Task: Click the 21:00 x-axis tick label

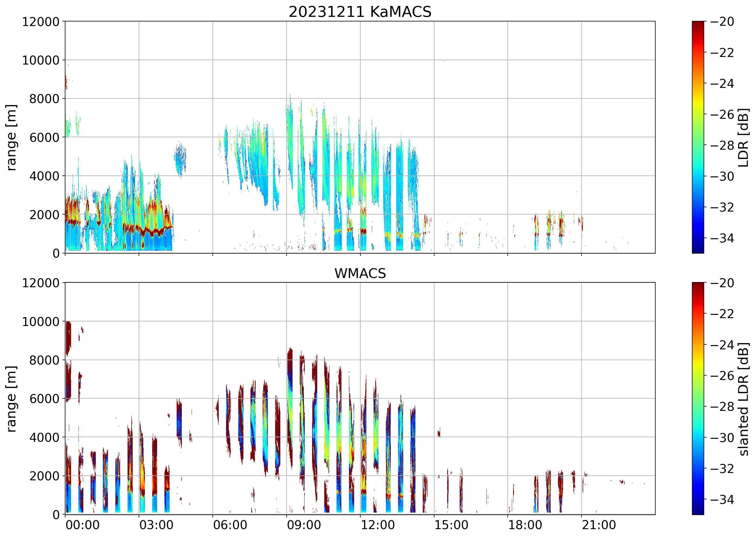Action: pos(599,525)
